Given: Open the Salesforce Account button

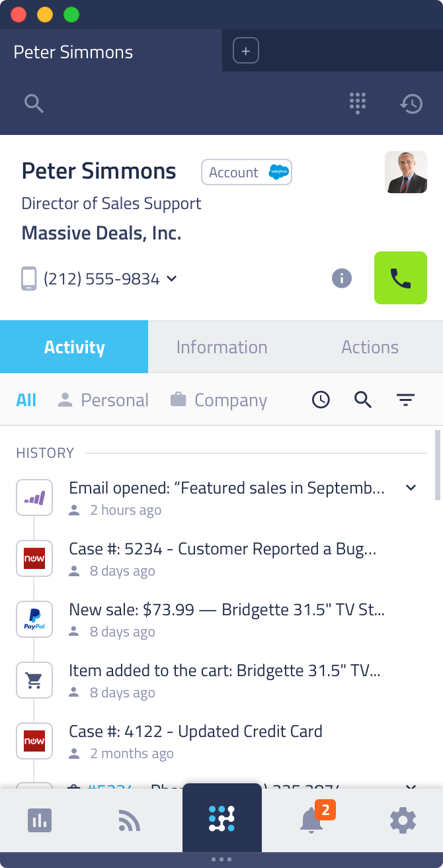Looking at the screenshot, I should [246, 173].
